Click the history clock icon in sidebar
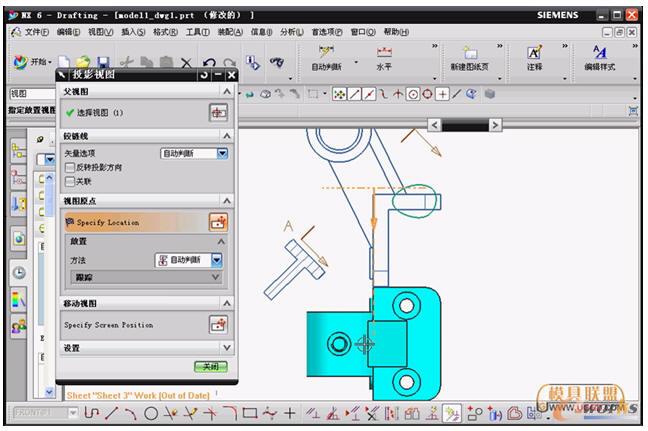The height and width of the screenshot is (431, 648). click(19, 272)
